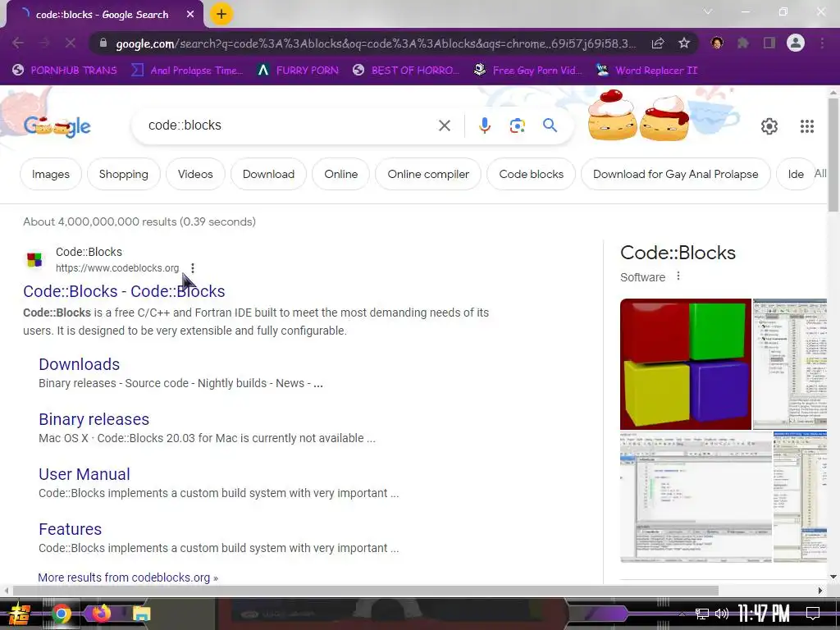Open the Word Replacer II bookmark
The width and height of the screenshot is (840, 630).
pyautogui.click(x=647, y=71)
